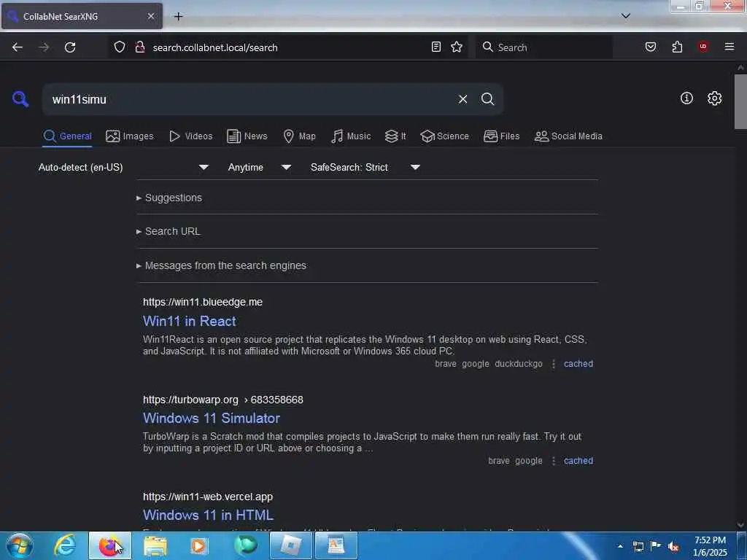The height and width of the screenshot is (560, 747).
Task: Click scrollbar down arrow at bottom
Action: 740,525
